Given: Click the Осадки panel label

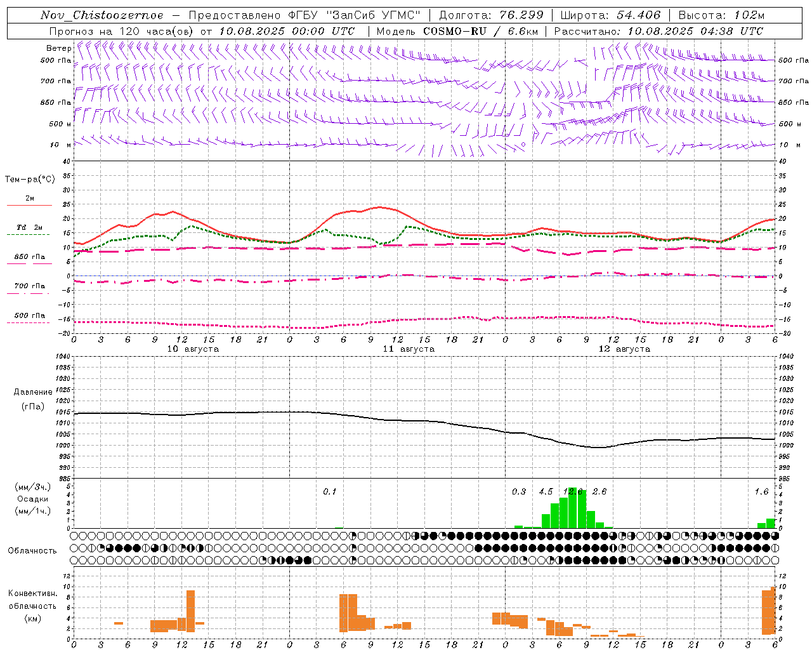Looking at the screenshot, I should pos(33,499).
